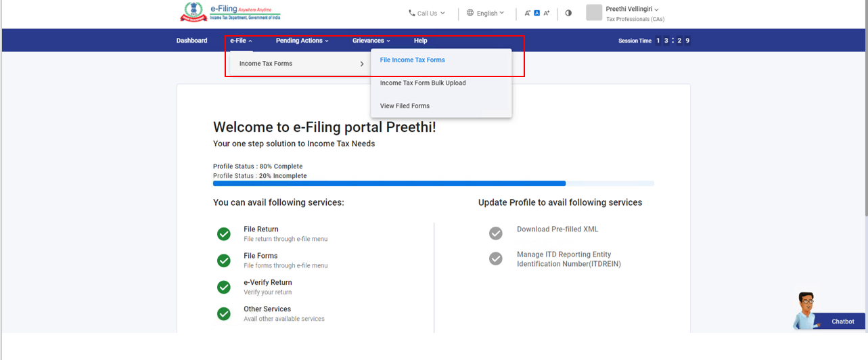
Task: Click the e-Filing portal logo
Action: click(230, 13)
